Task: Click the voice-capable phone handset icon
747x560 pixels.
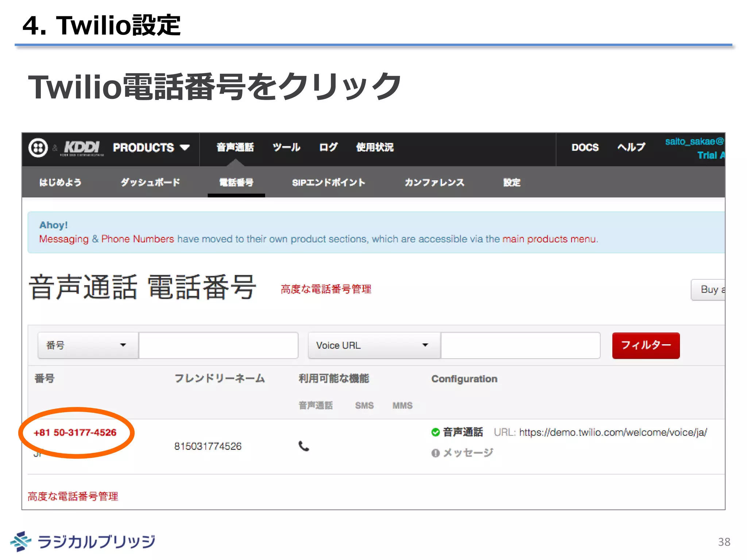Action: tap(303, 446)
